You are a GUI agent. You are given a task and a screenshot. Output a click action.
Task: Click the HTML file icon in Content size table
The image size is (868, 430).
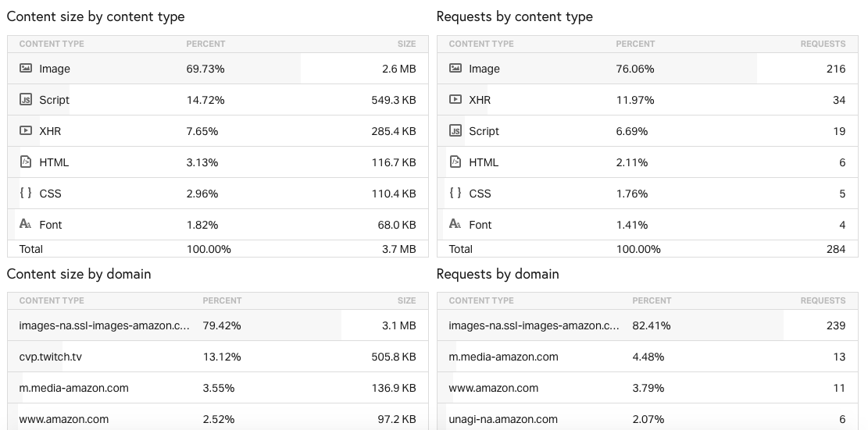[x=26, y=162]
